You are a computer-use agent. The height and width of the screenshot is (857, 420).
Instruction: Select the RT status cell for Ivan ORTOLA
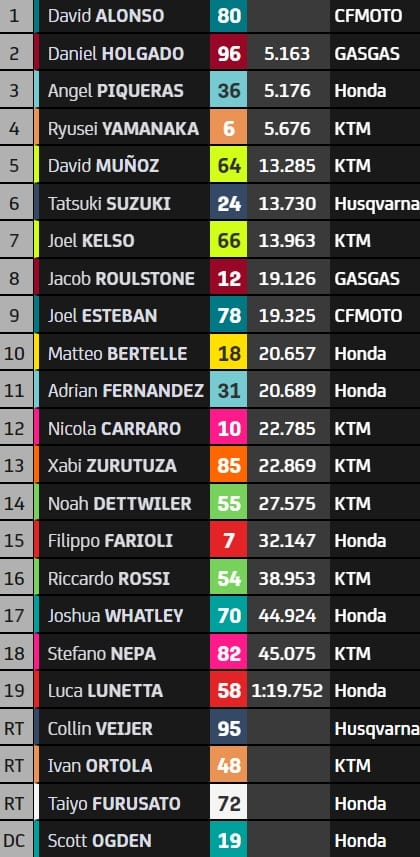click(x=15, y=766)
